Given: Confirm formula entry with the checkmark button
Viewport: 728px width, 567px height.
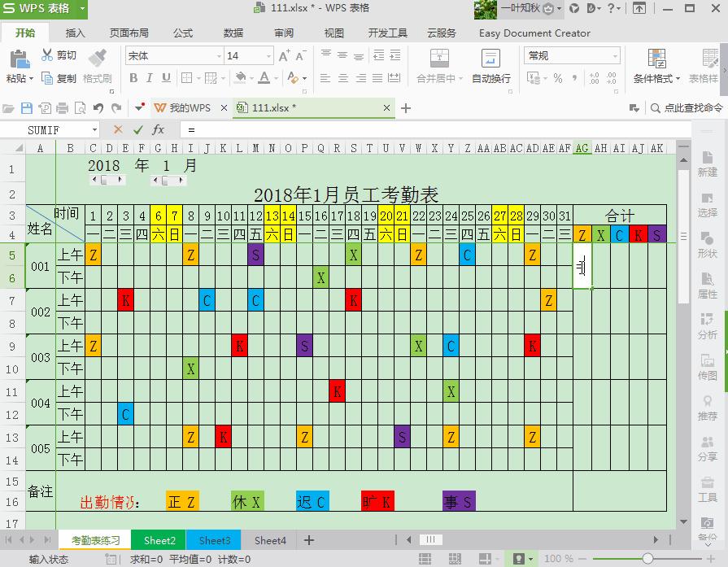Looking at the screenshot, I should (x=137, y=129).
